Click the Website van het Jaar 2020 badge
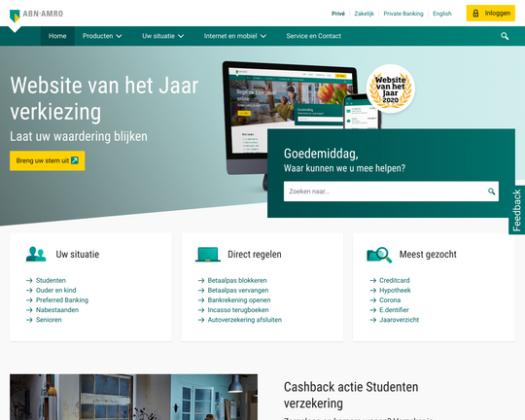 coord(391,88)
